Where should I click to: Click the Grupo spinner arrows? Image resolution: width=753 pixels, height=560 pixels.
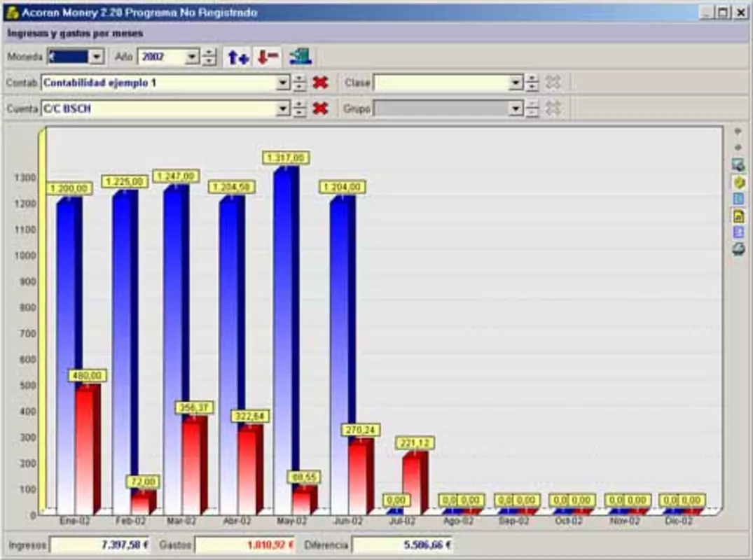click(532, 108)
